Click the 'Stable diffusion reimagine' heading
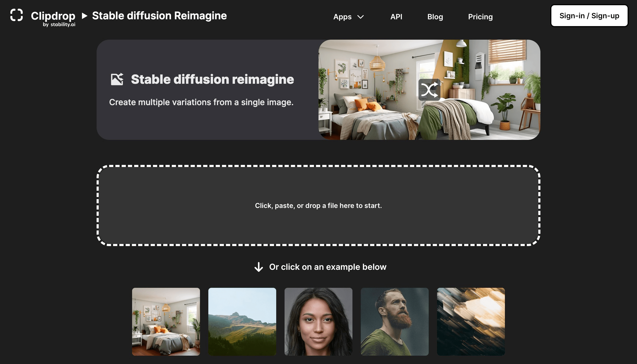Screen dimensions: 637x364 [x=213, y=79]
